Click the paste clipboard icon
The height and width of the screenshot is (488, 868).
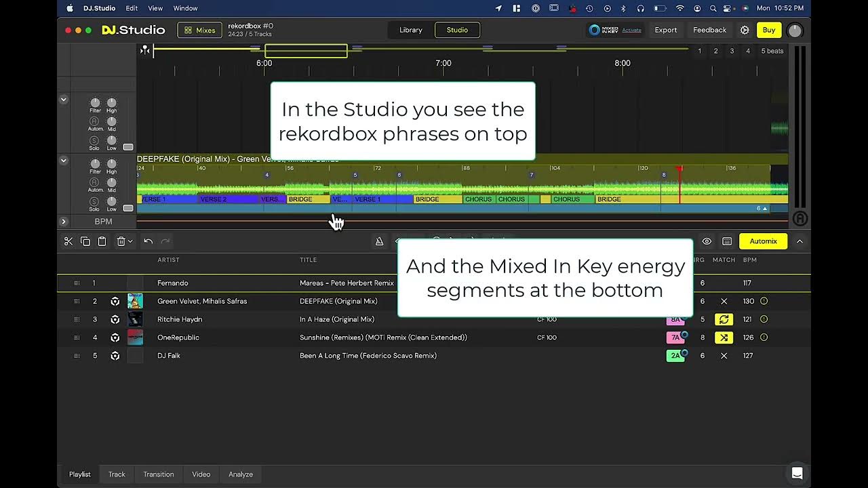(102, 241)
